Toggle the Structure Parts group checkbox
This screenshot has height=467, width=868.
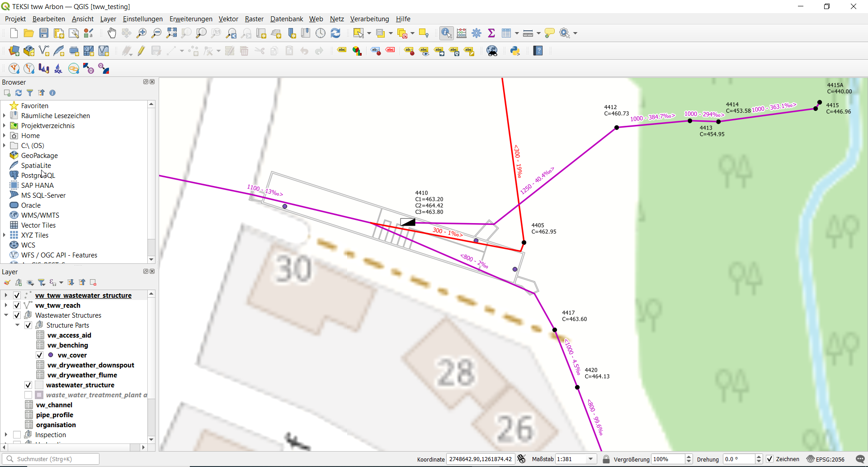pyautogui.click(x=28, y=325)
